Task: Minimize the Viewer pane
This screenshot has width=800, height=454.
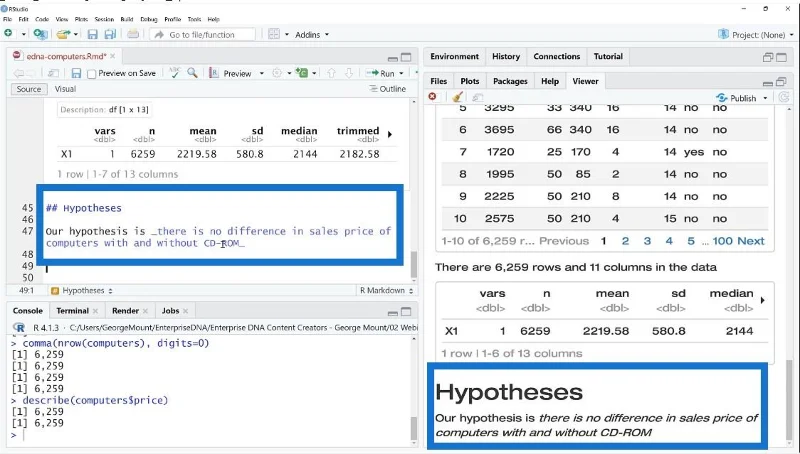Action: click(x=767, y=83)
